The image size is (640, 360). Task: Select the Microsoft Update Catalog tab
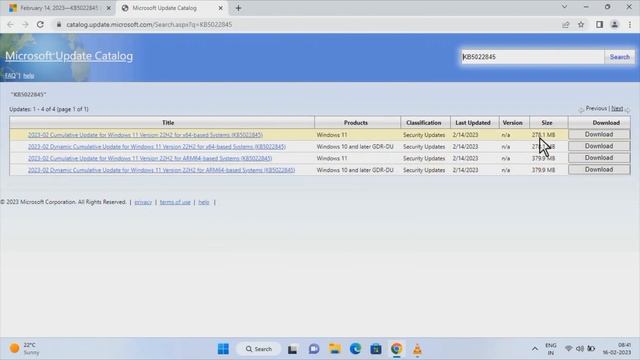tap(171, 8)
